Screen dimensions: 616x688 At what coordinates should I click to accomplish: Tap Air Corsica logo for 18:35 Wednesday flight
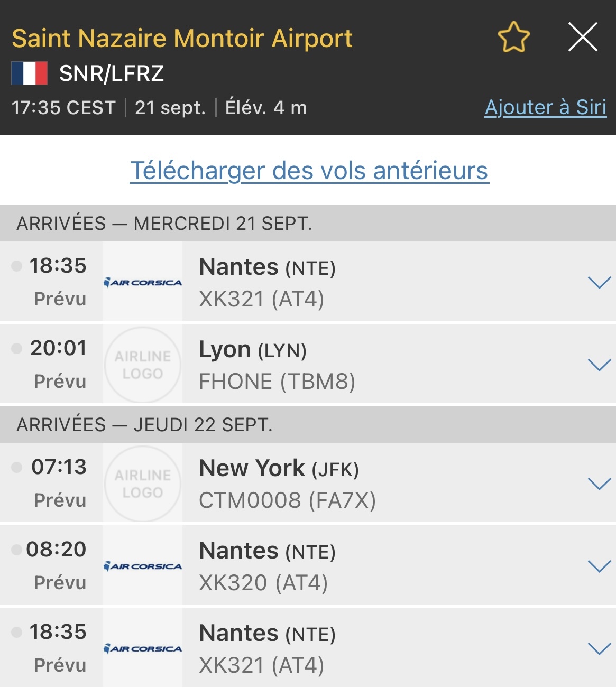point(143,282)
